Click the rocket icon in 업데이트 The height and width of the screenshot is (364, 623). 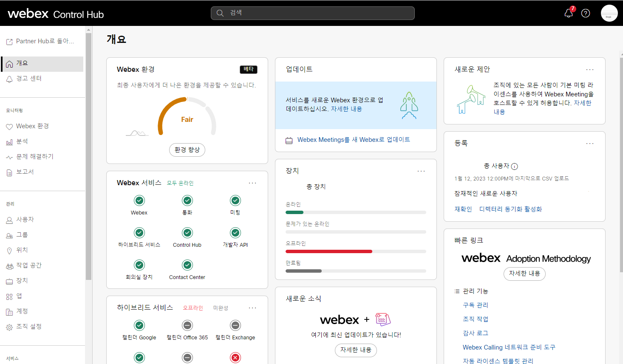[409, 105]
